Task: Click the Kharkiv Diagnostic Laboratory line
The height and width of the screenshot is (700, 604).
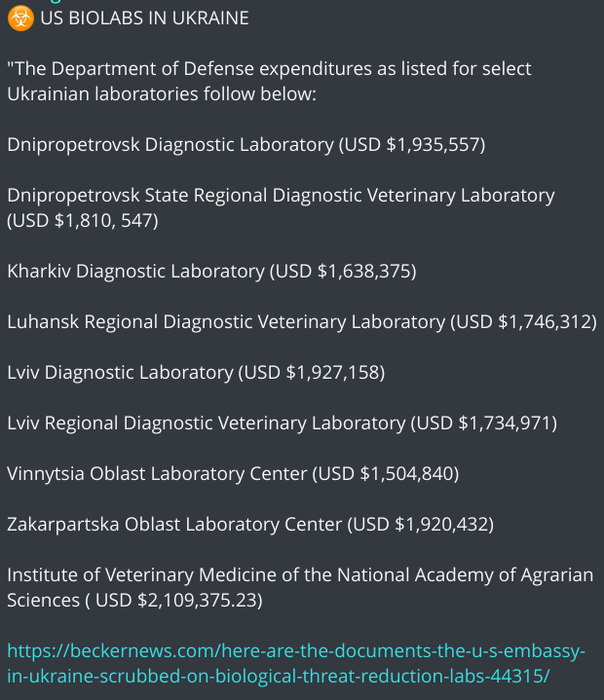Action: (x=135, y=271)
